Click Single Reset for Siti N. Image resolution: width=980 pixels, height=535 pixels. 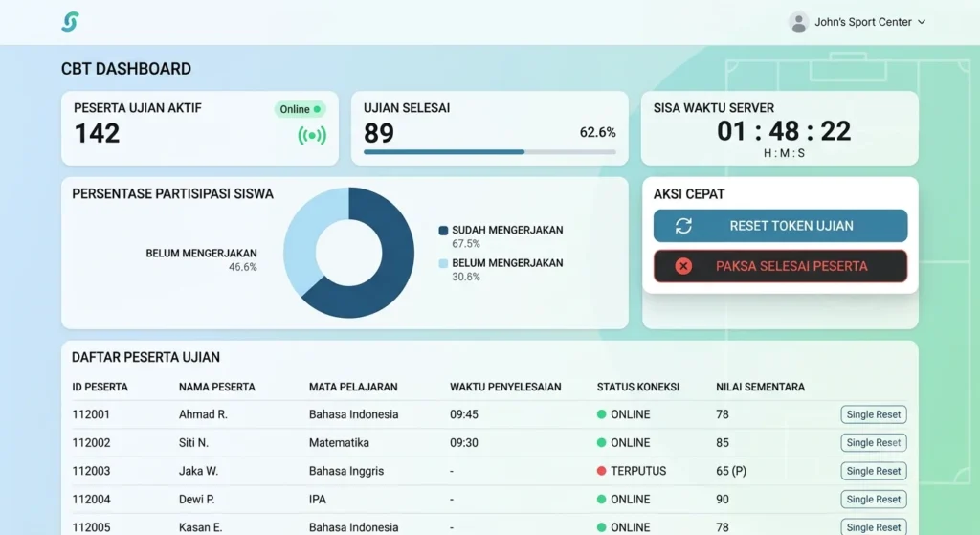coord(873,442)
